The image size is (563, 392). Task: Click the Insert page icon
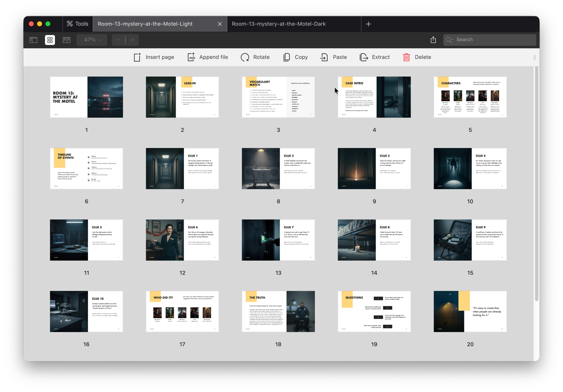tap(137, 57)
